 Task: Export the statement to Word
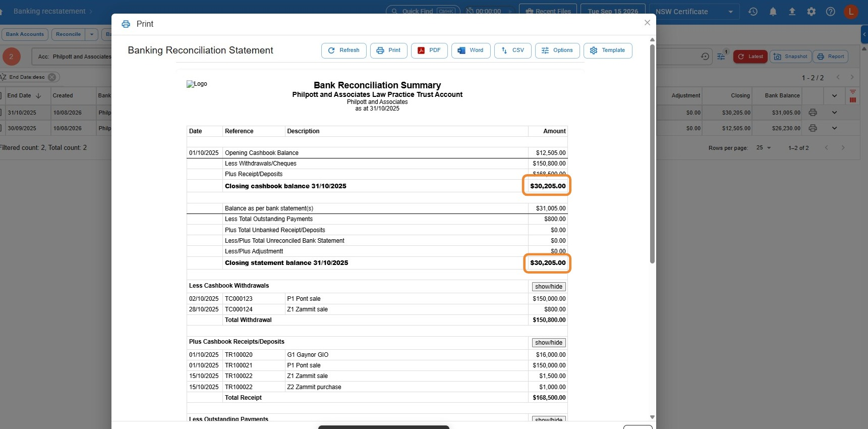[x=471, y=50]
